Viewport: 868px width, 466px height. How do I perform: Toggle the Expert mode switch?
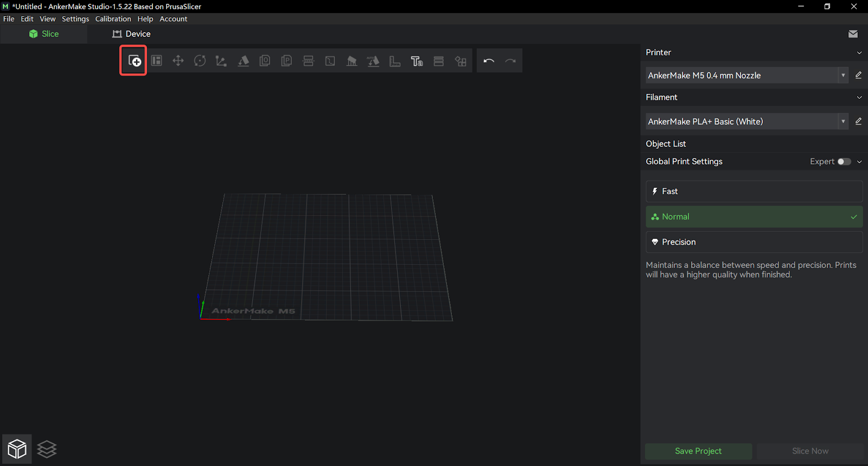(844, 162)
